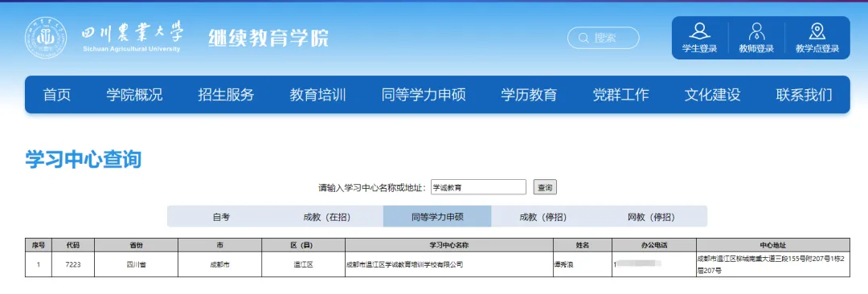Click the 学习中心查询 heading
868x294 pixels.
pyautogui.click(x=83, y=159)
